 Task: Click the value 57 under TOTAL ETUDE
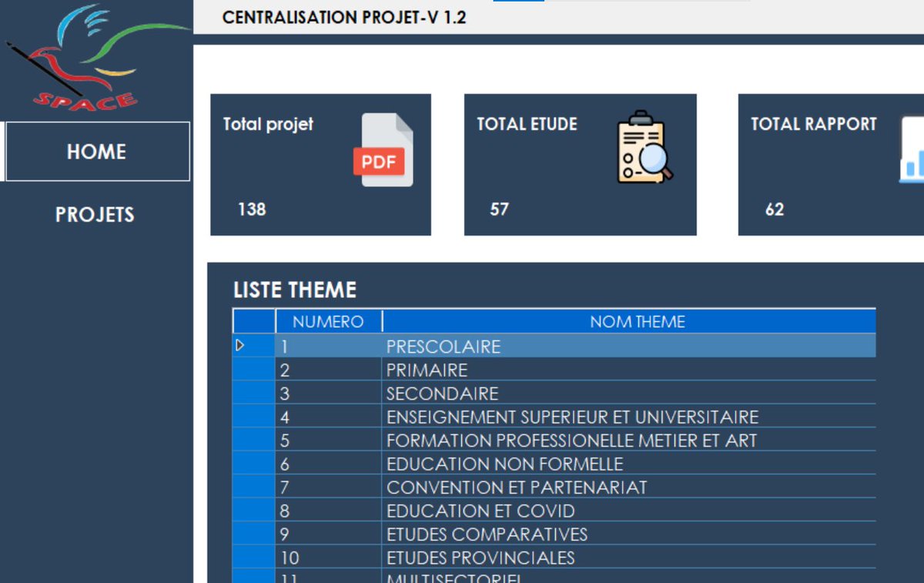[499, 209]
